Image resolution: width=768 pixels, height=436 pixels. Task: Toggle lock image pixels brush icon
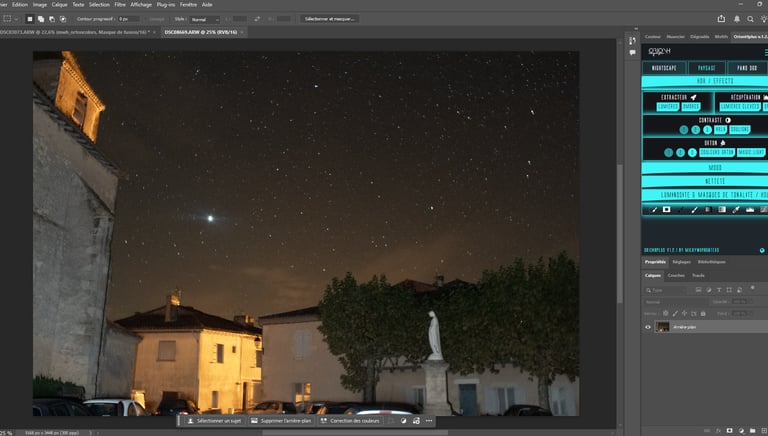point(675,314)
